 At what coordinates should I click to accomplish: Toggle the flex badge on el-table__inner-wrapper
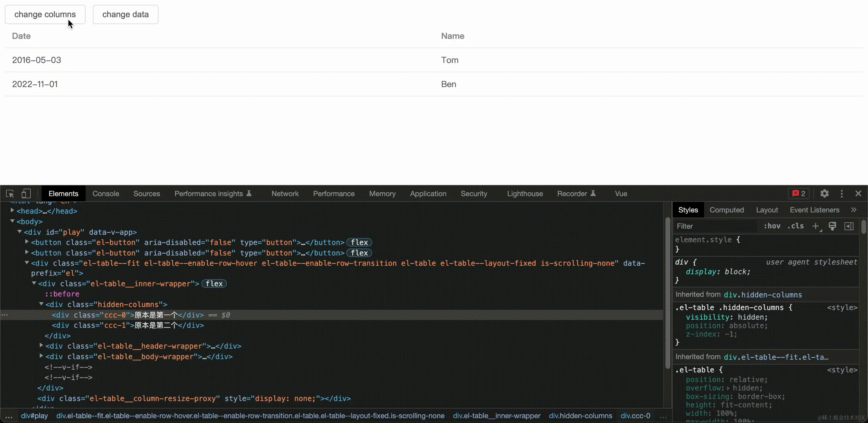tap(214, 283)
